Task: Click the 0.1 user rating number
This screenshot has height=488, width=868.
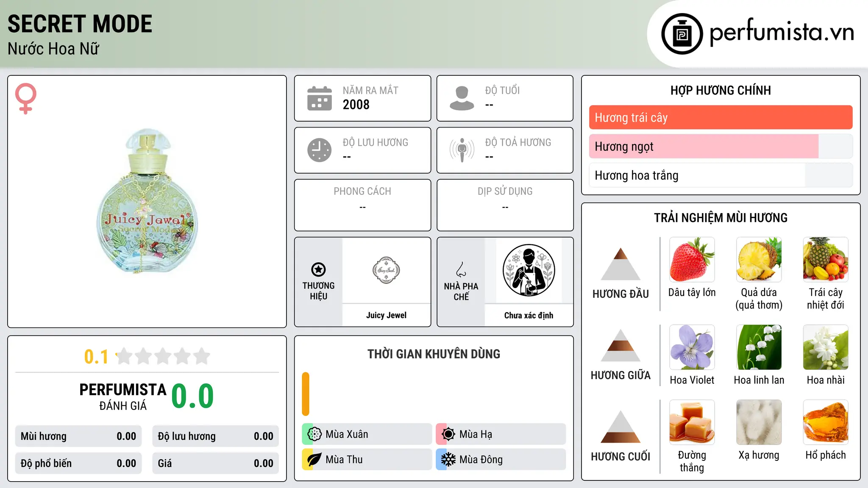Action: point(96,357)
